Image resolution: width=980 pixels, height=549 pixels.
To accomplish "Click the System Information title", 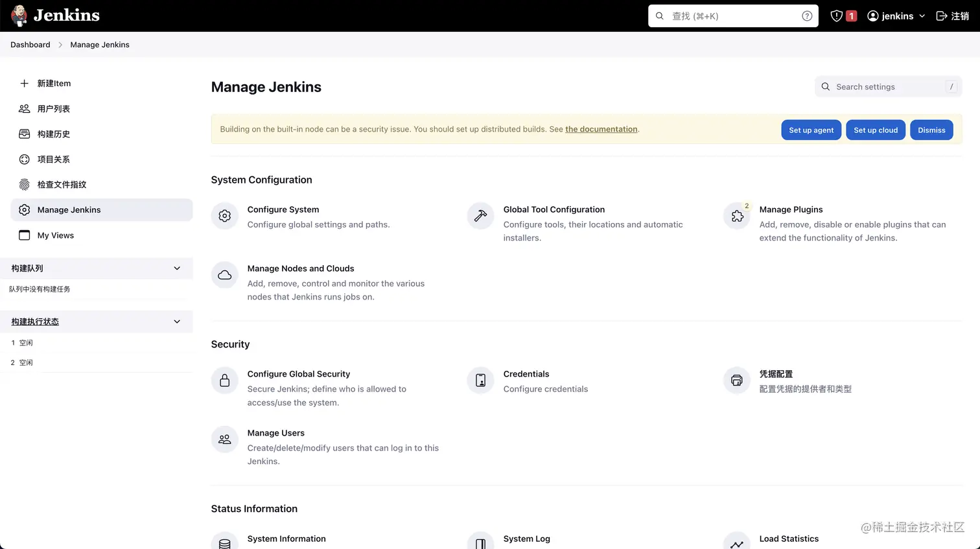I will [x=286, y=539].
